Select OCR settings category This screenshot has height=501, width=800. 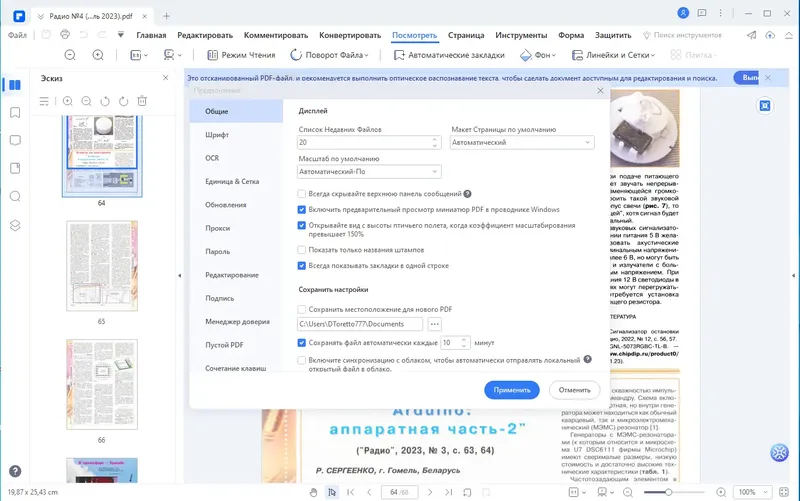tap(236, 158)
